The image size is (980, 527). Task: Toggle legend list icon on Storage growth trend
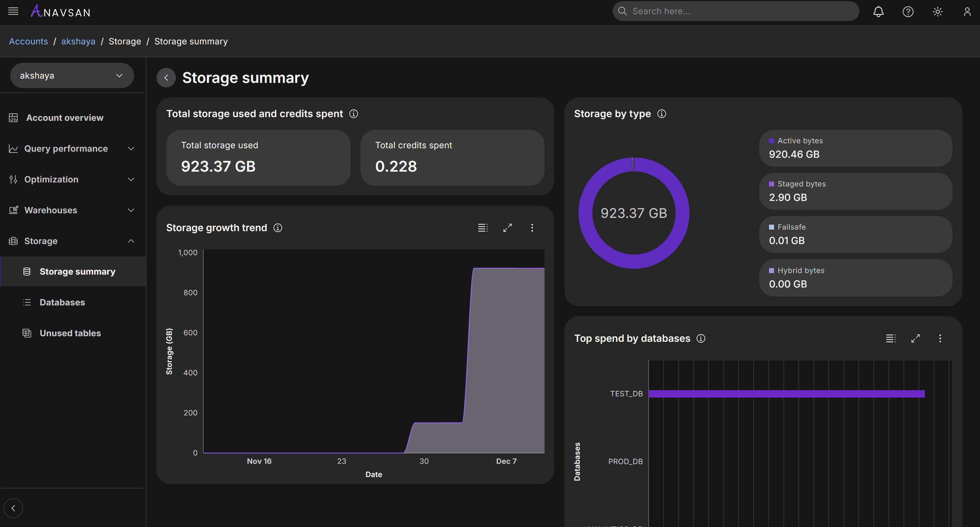483,228
